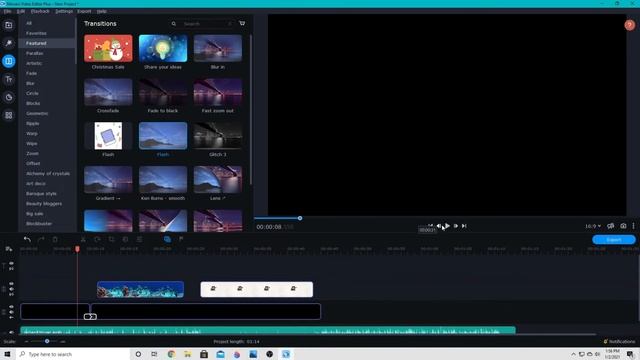Open the Playback menu

pos(40,11)
